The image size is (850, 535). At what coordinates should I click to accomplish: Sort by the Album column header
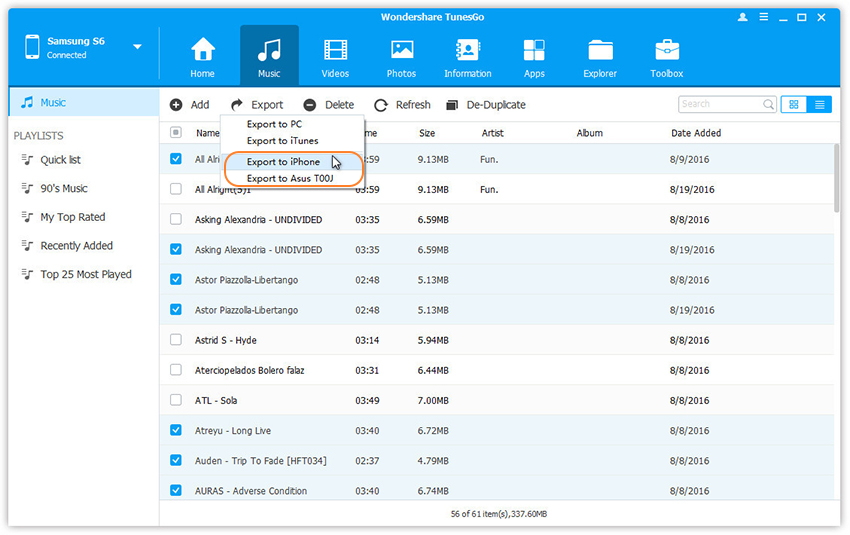(x=589, y=133)
